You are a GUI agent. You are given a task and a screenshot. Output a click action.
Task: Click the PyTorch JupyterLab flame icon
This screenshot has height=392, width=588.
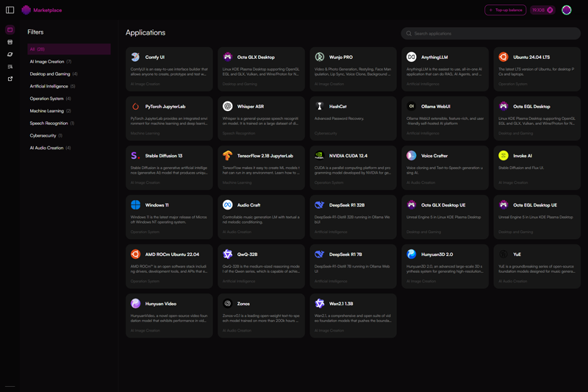(135, 106)
